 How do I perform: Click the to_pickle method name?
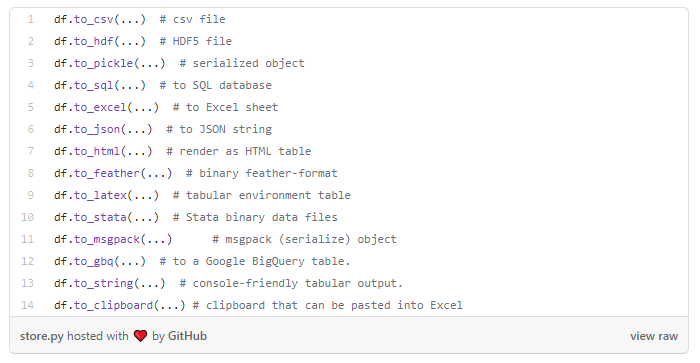tap(104, 63)
